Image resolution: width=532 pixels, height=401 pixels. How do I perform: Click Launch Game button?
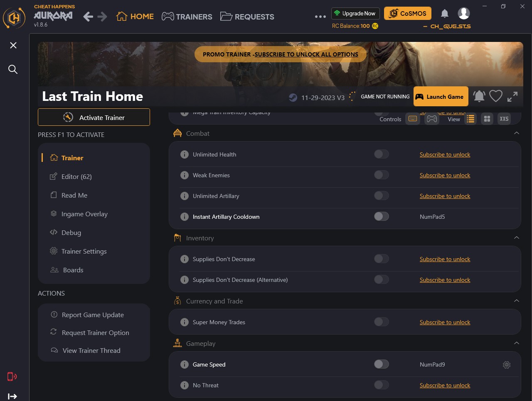coord(441,96)
